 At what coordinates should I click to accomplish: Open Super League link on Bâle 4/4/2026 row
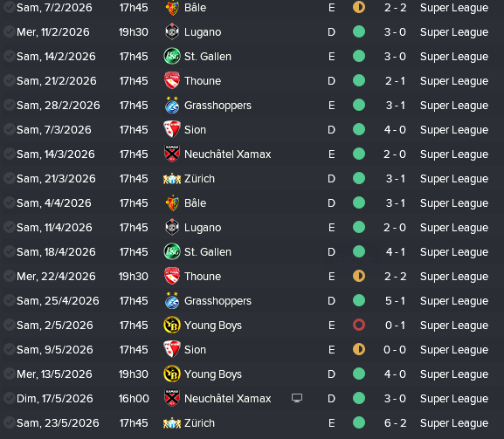pos(454,203)
